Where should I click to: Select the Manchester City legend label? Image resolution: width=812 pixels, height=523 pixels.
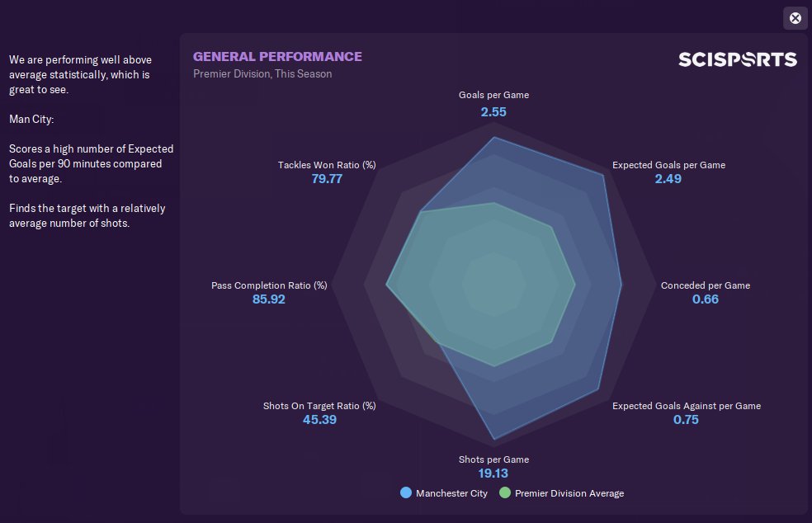pyautogui.click(x=451, y=493)
